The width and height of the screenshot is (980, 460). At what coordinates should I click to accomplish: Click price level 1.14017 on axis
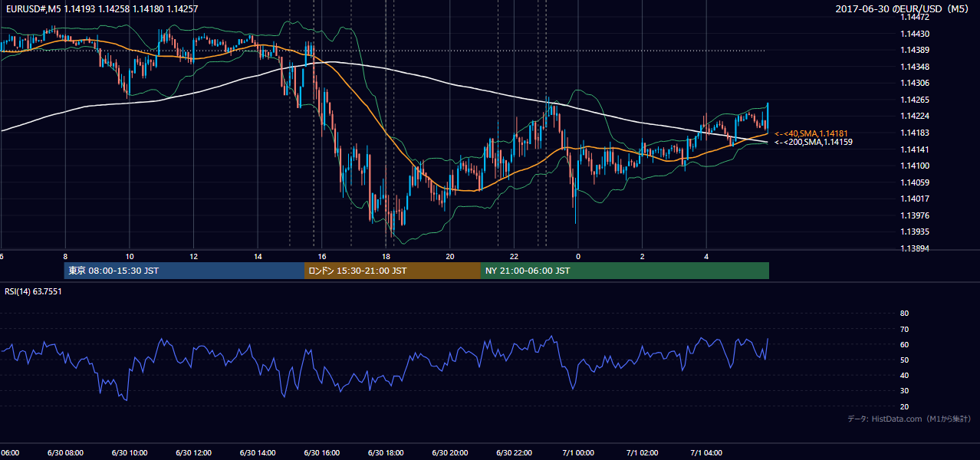pos(915,199)
